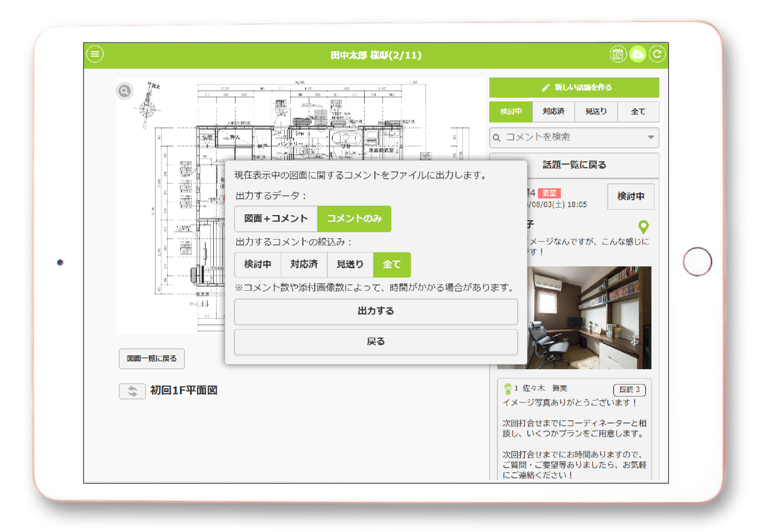Open the calendar icon in header
This screenshot has height=532, width=758.
coord(618,55)
